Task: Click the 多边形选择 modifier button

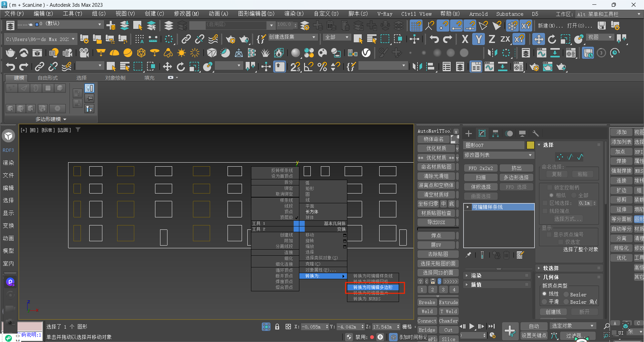Action: 516,177
